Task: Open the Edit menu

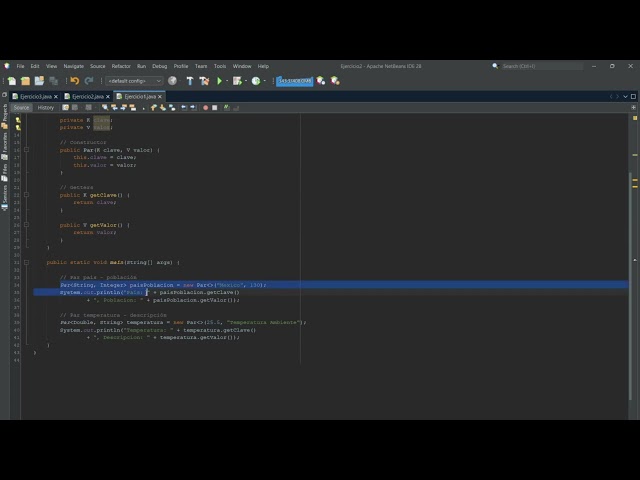Action: [x=35, y=66]
